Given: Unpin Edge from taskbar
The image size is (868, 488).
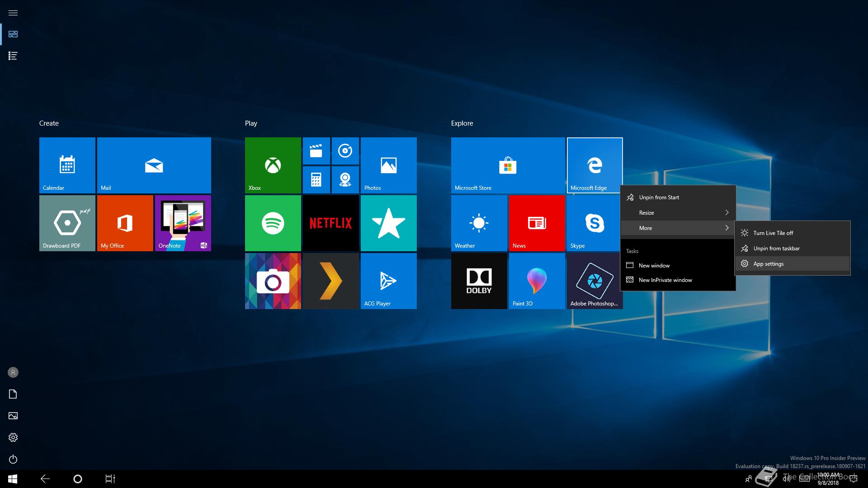Looking at the screenshot, I should pyautogui.click(x=776, y=249).
